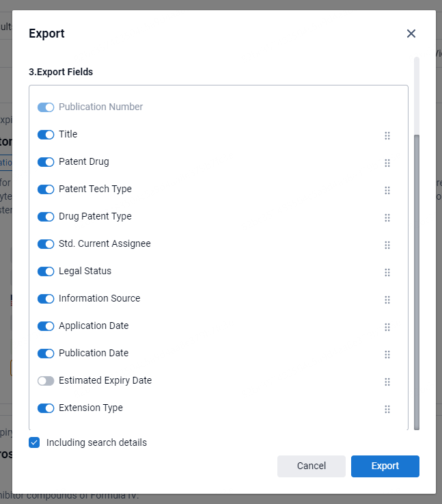Image resolution: width=442 pixels, height=504 pixels.
Task: Uncheck Including search details checkbox
Action: pos(34,442)
